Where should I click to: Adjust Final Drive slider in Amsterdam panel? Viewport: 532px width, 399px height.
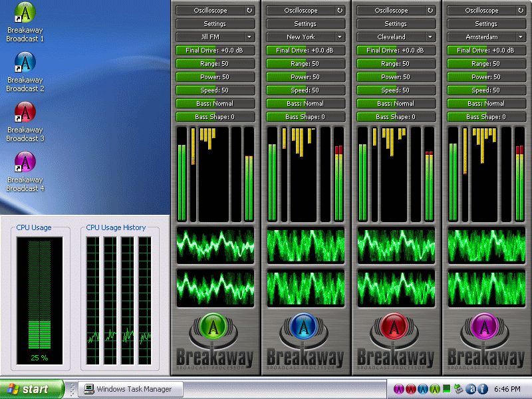pyautogui.click(x=487, y=51)
